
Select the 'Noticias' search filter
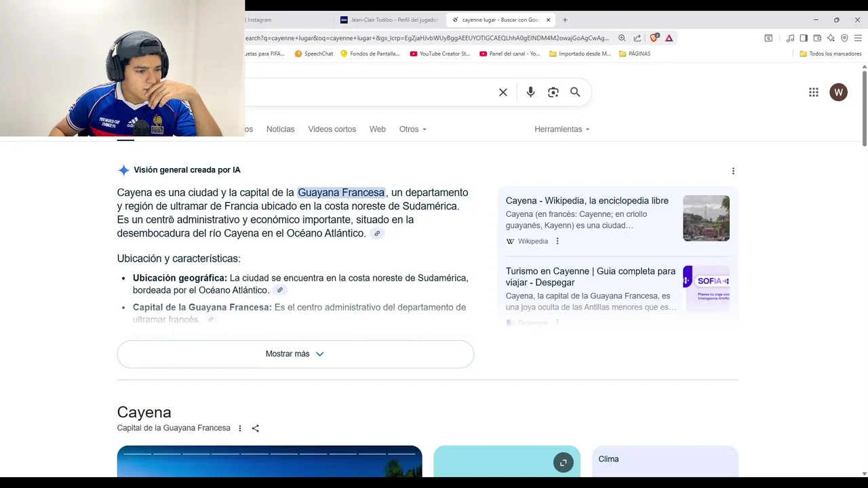[280, 129]
